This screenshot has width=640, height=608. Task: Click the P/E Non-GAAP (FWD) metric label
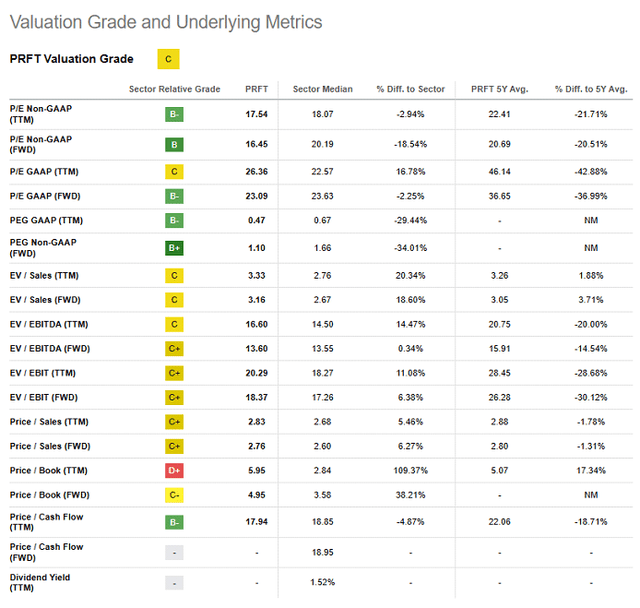41,144
